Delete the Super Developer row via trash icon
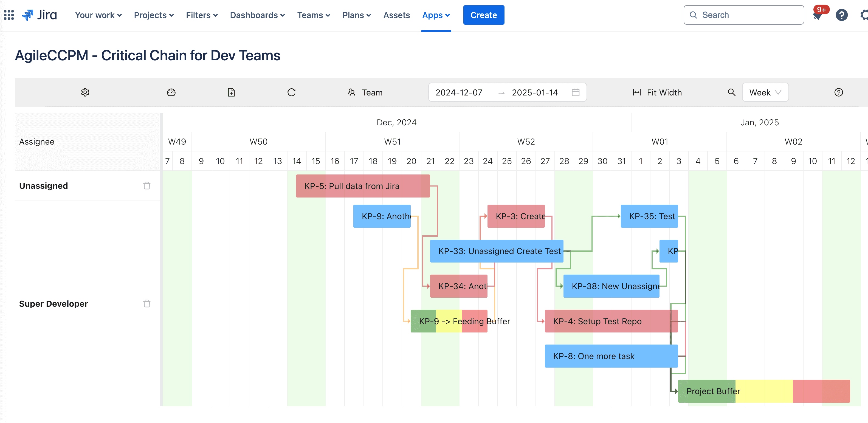The width and height of the screenshot is (868, 423). 146,303
